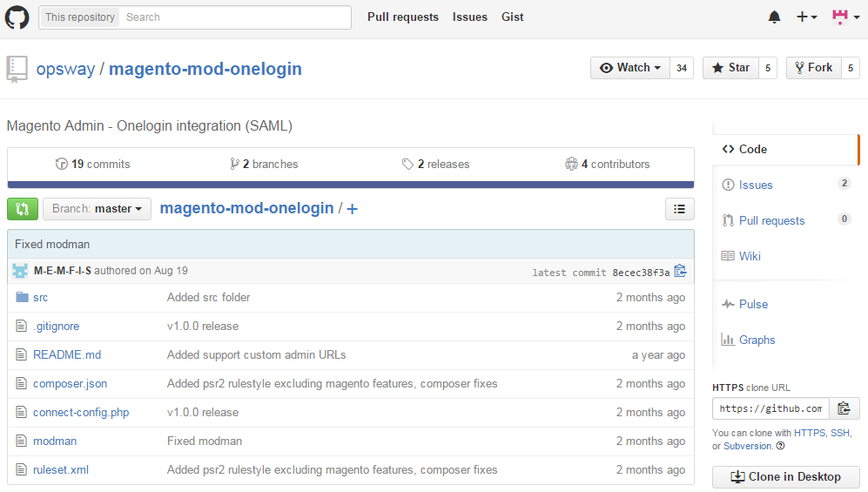Create a new file with the plus icon
The image size is (868, 492).
coord(352,209)
